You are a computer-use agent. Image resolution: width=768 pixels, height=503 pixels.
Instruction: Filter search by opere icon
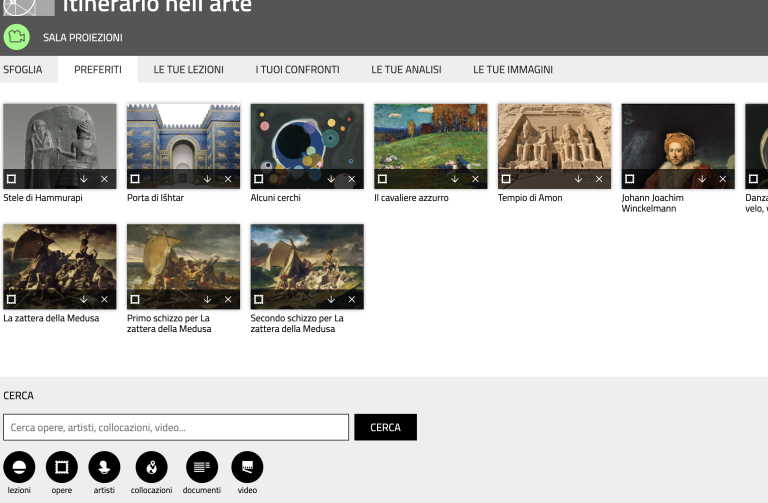[62, 467]
